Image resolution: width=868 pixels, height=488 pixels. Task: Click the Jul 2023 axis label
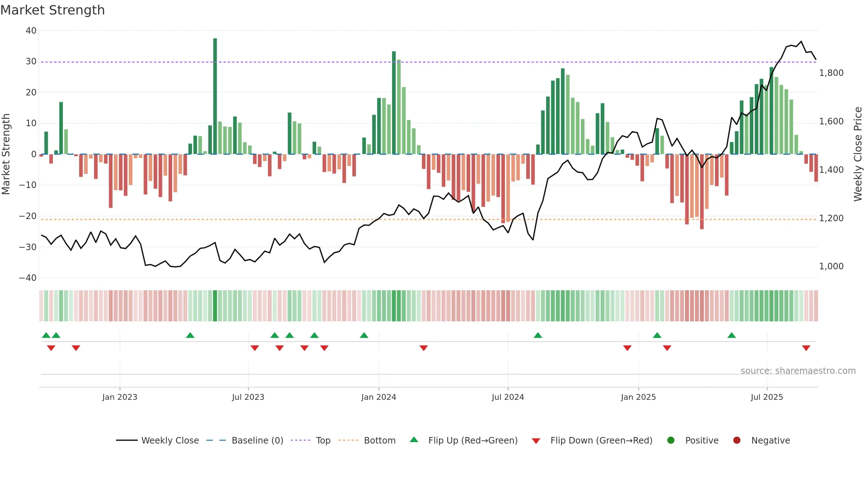248,397
